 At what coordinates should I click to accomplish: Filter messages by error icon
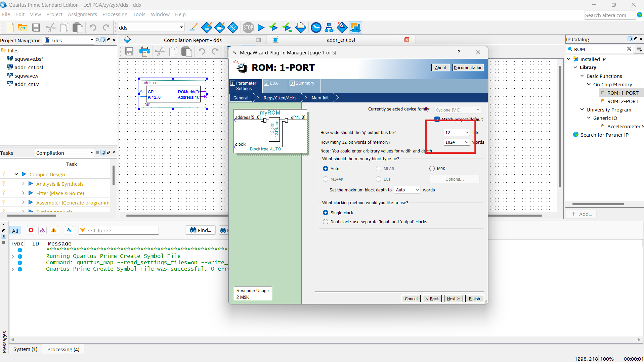pos(31,230)
